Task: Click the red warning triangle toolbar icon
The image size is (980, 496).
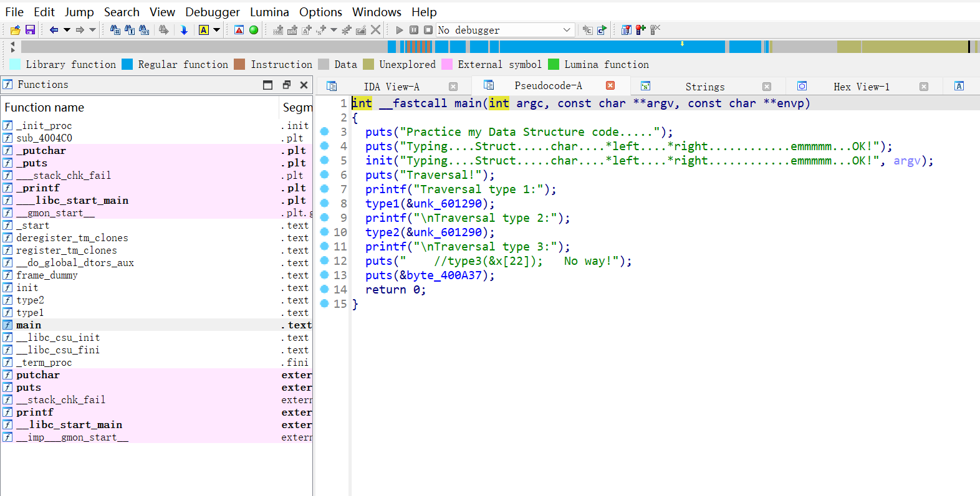Action: (239, 30)
